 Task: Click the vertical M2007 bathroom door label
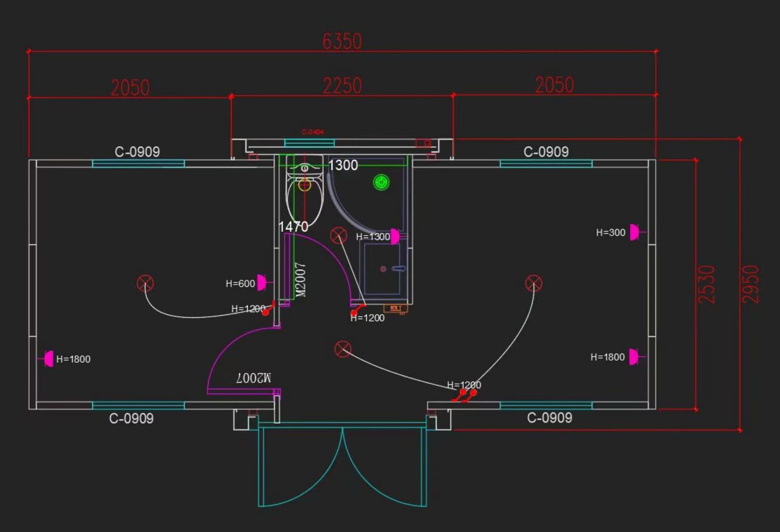coord(301,280)
